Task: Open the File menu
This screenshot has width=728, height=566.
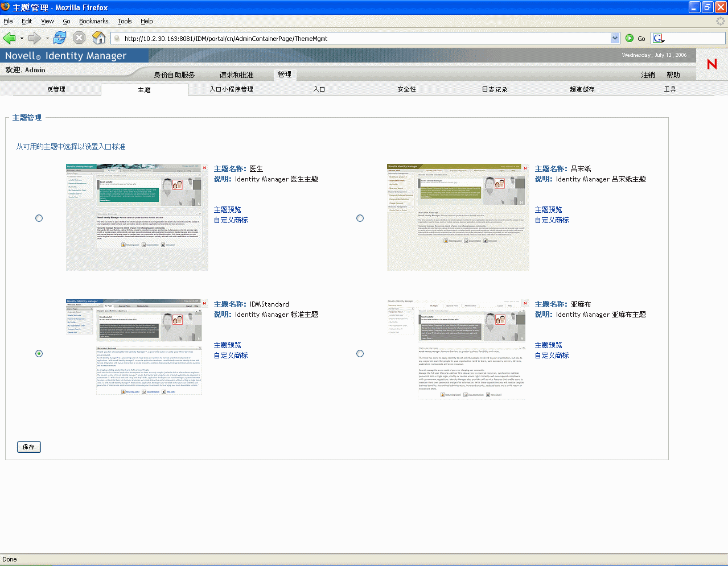Action: (8, 21)
